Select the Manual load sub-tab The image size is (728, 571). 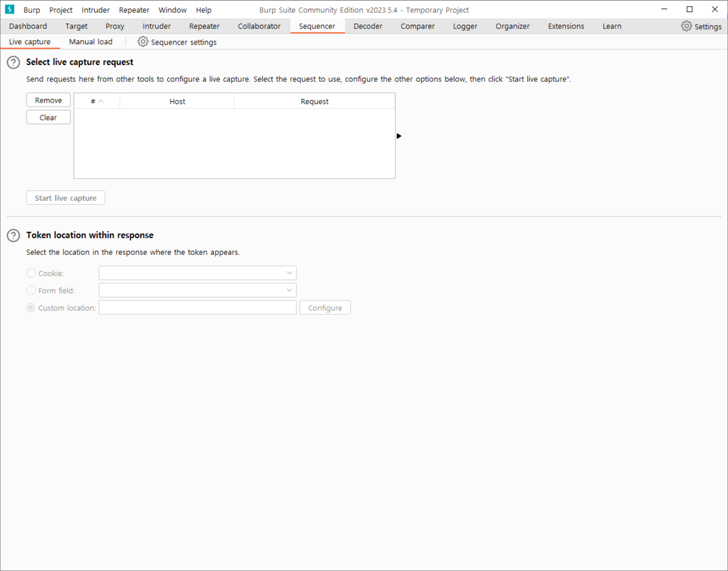point(91,42)
